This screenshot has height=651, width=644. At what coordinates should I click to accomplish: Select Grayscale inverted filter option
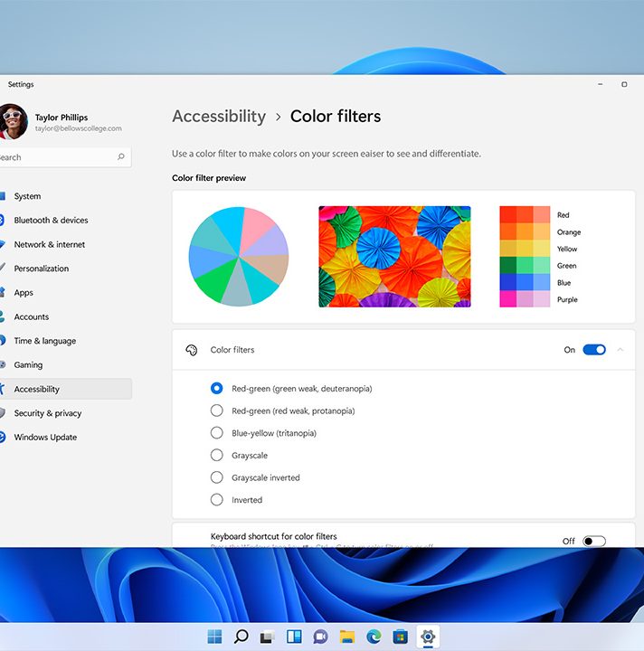pos(217,477)
